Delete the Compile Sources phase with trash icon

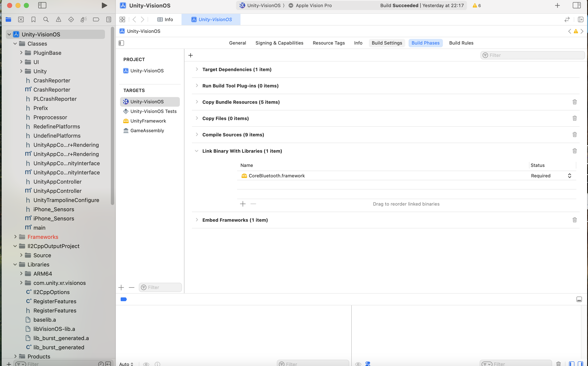[574, 135]
